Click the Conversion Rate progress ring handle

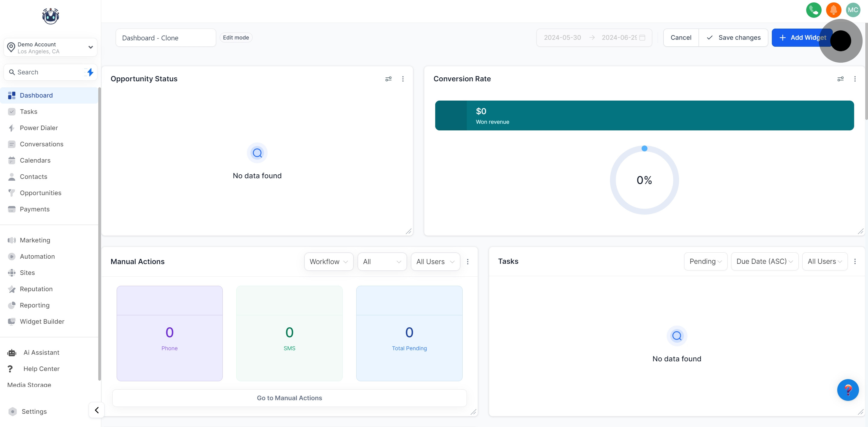(644, 148)
